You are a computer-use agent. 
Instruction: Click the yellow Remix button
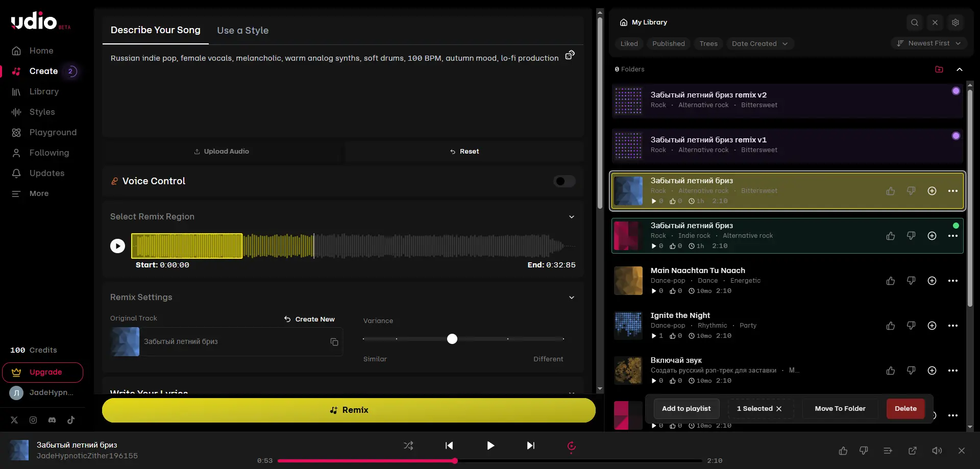349,410
